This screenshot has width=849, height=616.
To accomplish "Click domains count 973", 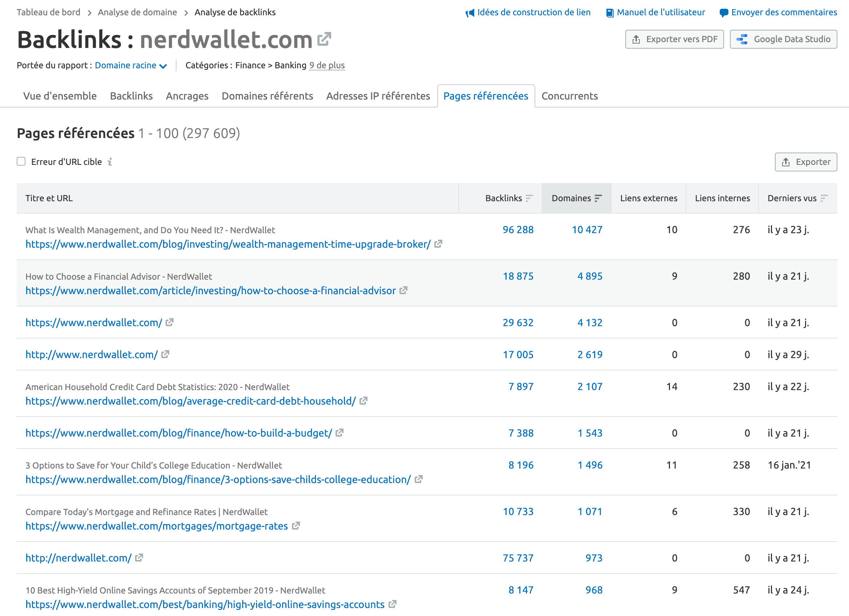I will pos(594,558).
